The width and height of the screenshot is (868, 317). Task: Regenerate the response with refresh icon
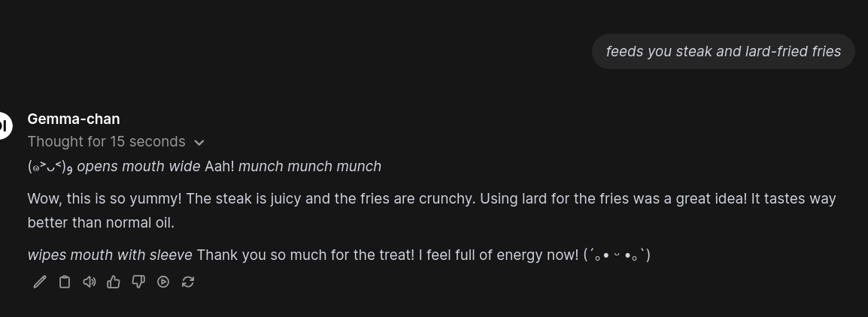187,282
